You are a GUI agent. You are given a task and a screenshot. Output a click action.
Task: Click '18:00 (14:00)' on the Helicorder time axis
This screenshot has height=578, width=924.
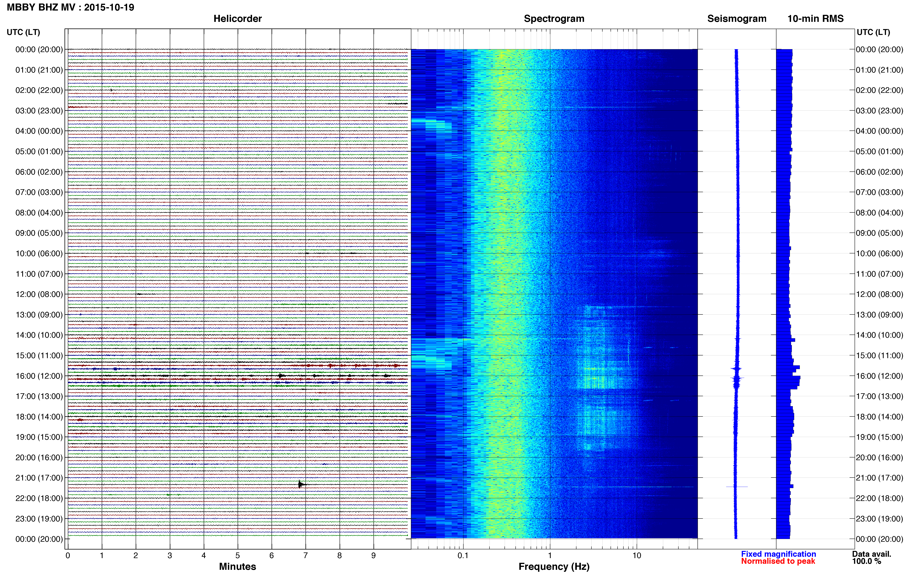pos(39,417)
